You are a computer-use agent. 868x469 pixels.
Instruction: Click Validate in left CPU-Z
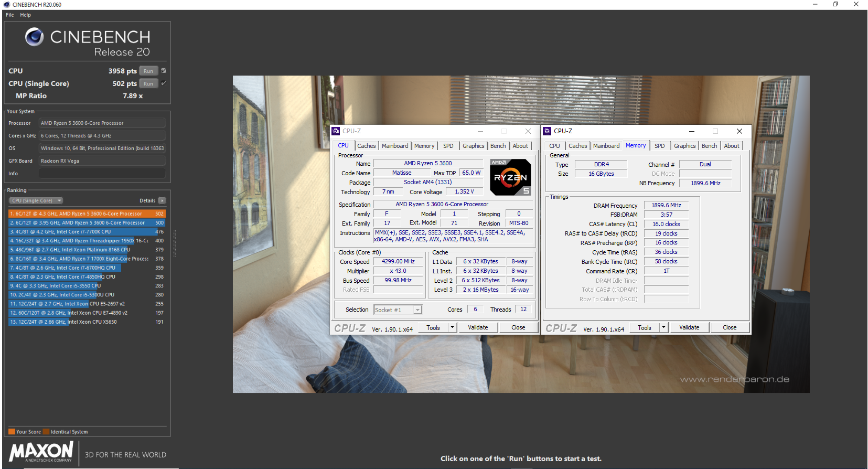click(x=478, y=328)
